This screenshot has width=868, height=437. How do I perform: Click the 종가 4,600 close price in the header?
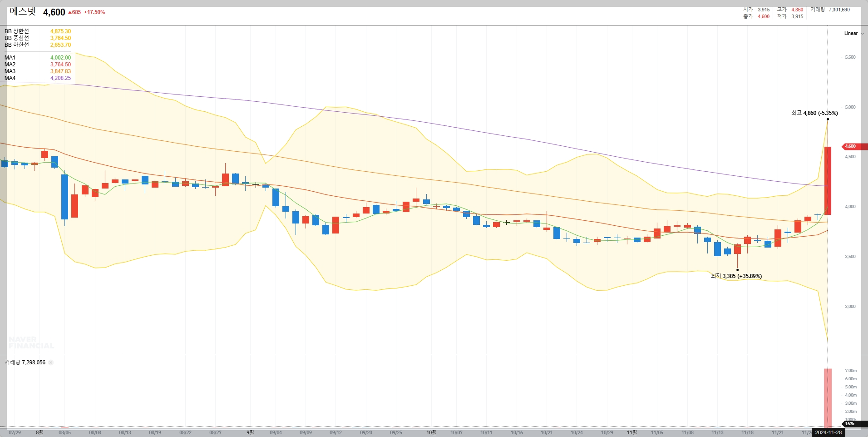click(x=756, y=16)
